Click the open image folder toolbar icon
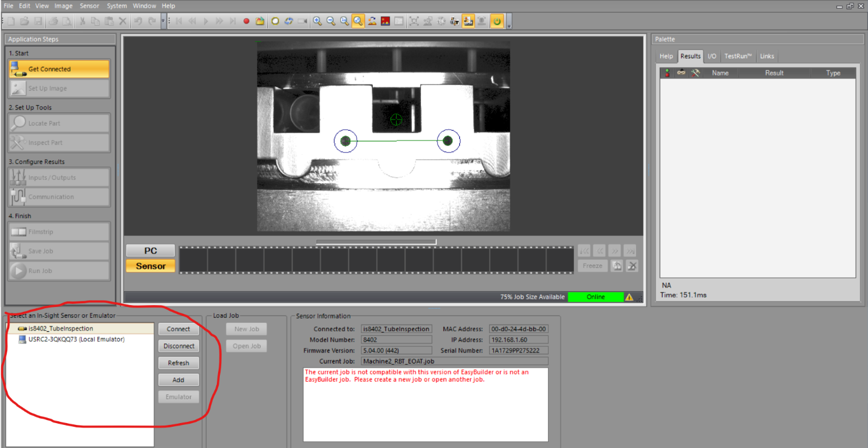 pyautogui.click(x=260, y=21)
